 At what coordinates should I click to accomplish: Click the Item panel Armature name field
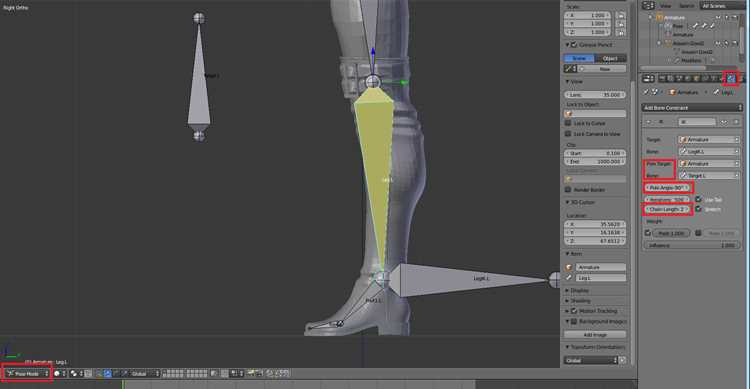tap(600, 267)
